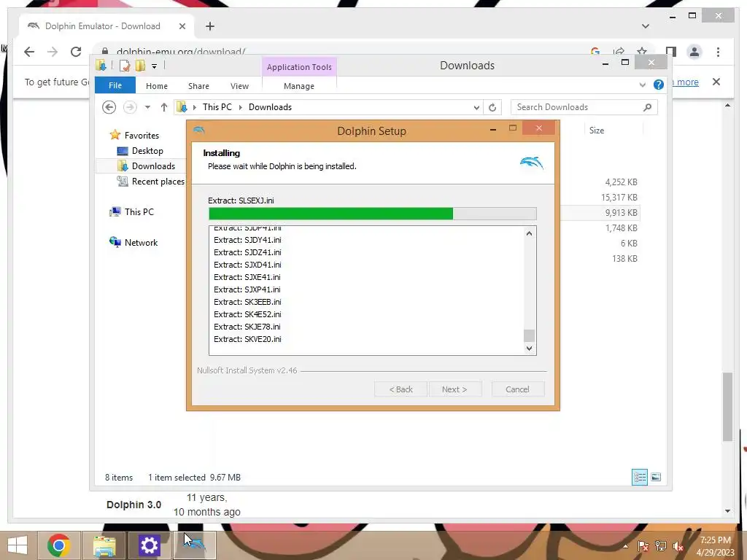
Task: Select This PC in navigation pane
Action: tap(139, 212)
